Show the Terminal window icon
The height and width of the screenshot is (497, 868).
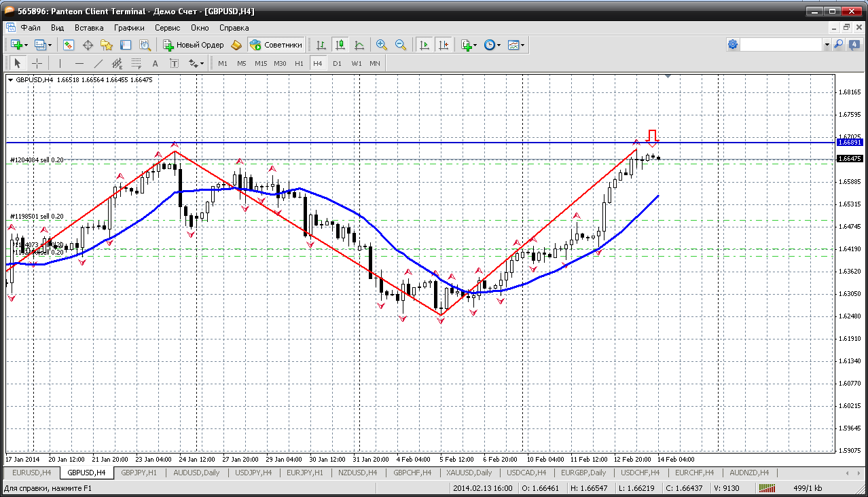click(x=126, y=45)
